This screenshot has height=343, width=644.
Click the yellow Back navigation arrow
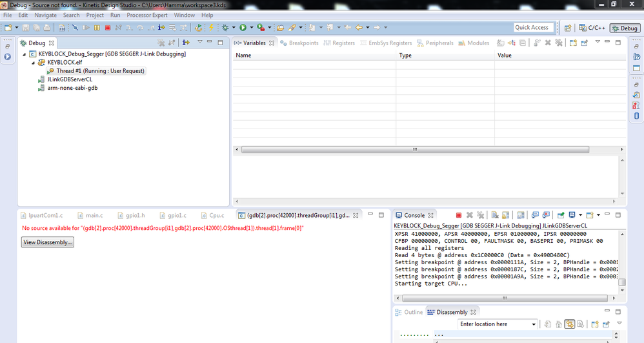[x=359, y=28]
